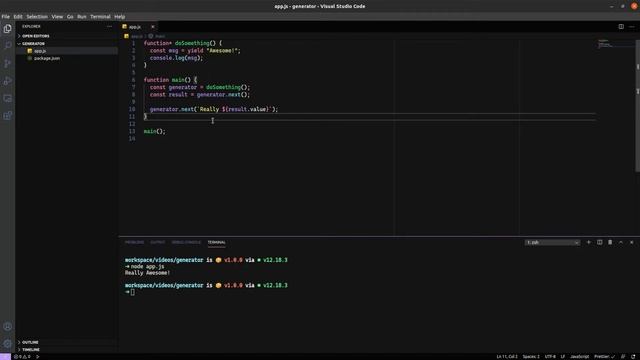This screenshot has height=360, width=640.
Task: Split the editor to the right
Action: coord(621,27)
